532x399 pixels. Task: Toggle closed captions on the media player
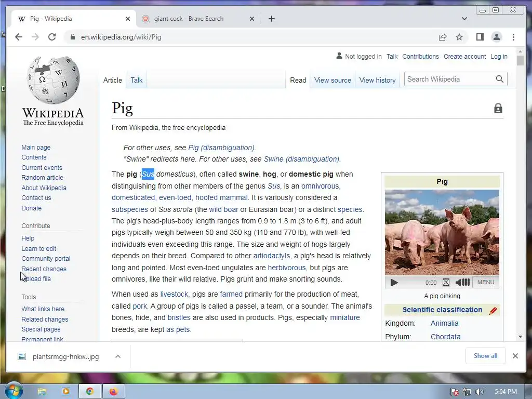(x=446, y=282)
